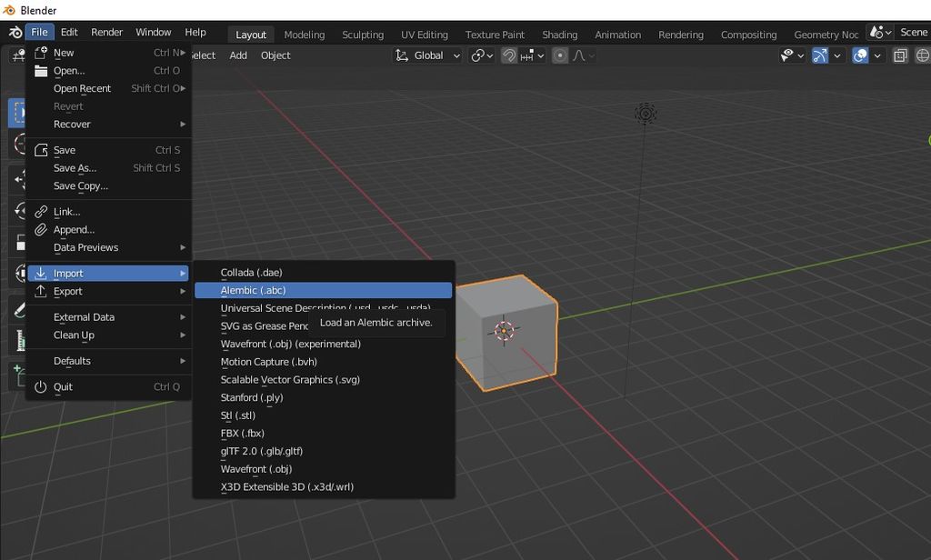Screen dimensions: 931x560
Task: Switch to the Shading workspace tab
Action: (559, 35)
